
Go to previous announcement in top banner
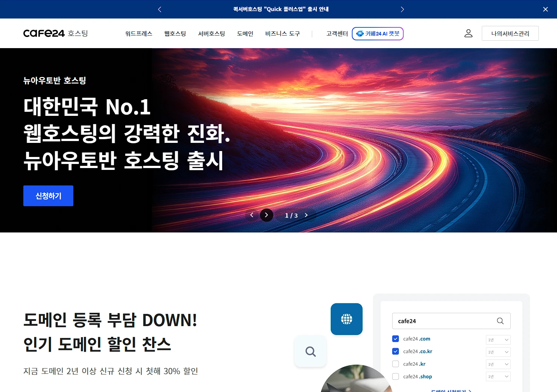[160, 9]
